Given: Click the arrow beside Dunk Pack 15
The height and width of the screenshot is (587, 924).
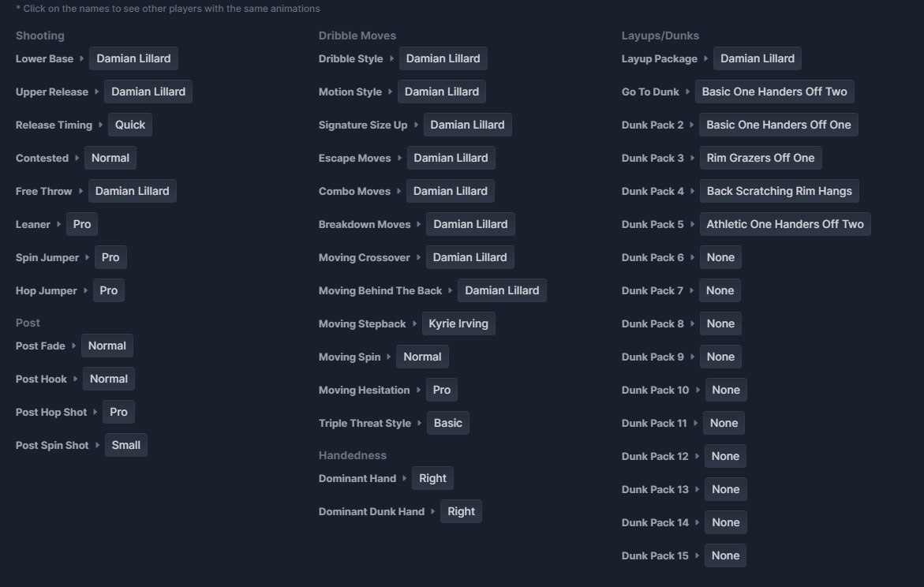Looking at the screenshot, I should (x=697, y=555).
